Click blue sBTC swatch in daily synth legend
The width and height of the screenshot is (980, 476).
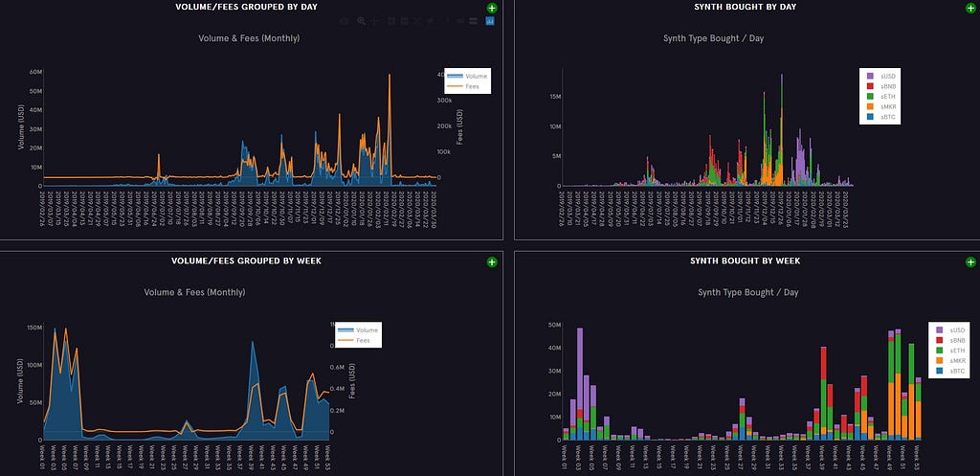(x=870, y=117)
